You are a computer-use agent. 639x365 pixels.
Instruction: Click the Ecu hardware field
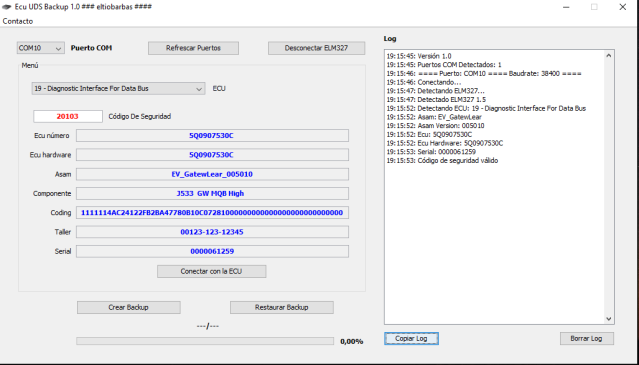click(x=212, y=155)
